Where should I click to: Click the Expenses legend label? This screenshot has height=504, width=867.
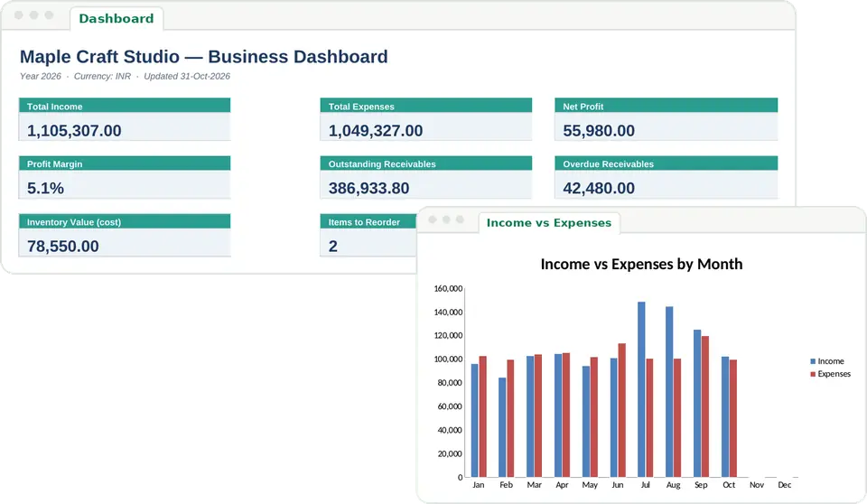[x=834, y=374]
